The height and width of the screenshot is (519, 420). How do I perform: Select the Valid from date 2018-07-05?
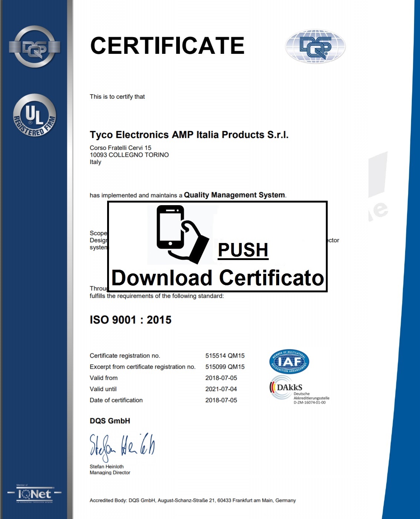coord(221,378)
